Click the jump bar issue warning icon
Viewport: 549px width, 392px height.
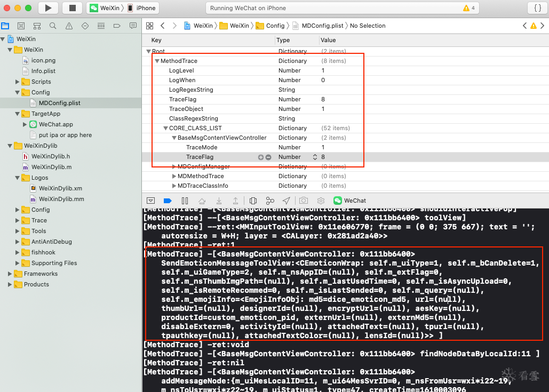point(533,26)
